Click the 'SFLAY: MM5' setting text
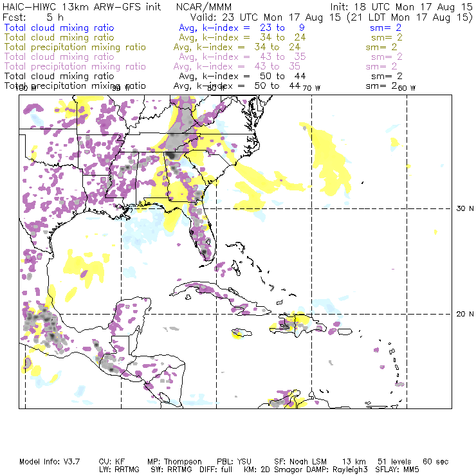This screenshot has height=476, width=476. (397, 470)
